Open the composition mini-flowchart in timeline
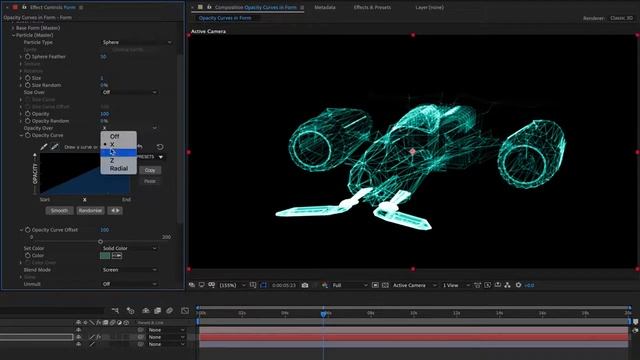This screenshot has width=640, height=360. [116, 311]
